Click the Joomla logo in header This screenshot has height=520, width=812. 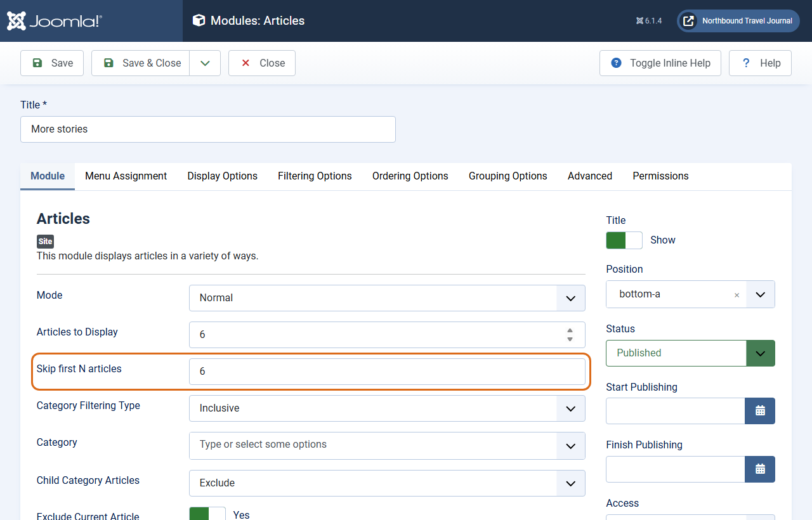click(x=55, y=21)
